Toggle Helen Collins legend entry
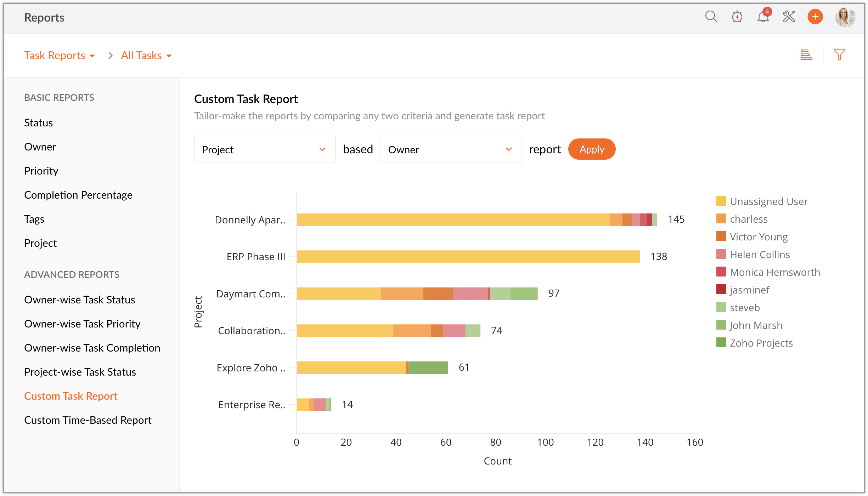Image resolution: width=868 pixels, height=496 pixels. 760,254
